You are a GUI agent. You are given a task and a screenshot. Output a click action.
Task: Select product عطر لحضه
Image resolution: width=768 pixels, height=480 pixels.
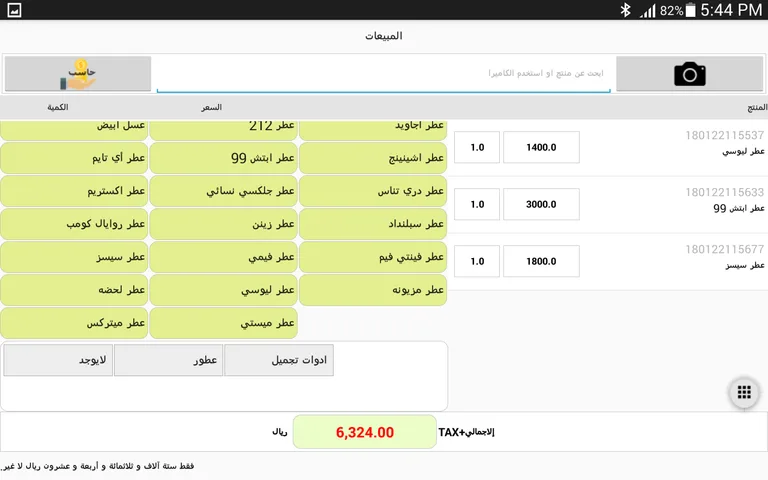point(74,290)
